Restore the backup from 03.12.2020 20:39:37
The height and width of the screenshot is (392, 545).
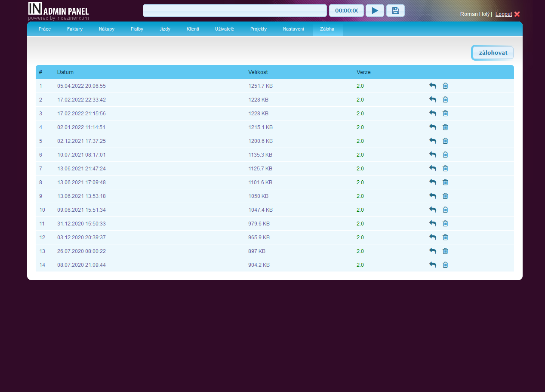point(433,237)
